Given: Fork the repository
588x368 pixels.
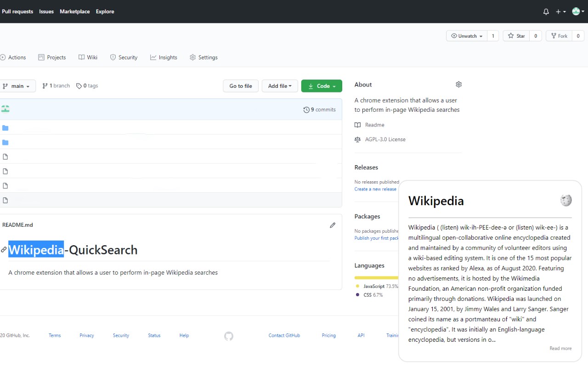Looking at the screenshot, I should pos(559,36).
